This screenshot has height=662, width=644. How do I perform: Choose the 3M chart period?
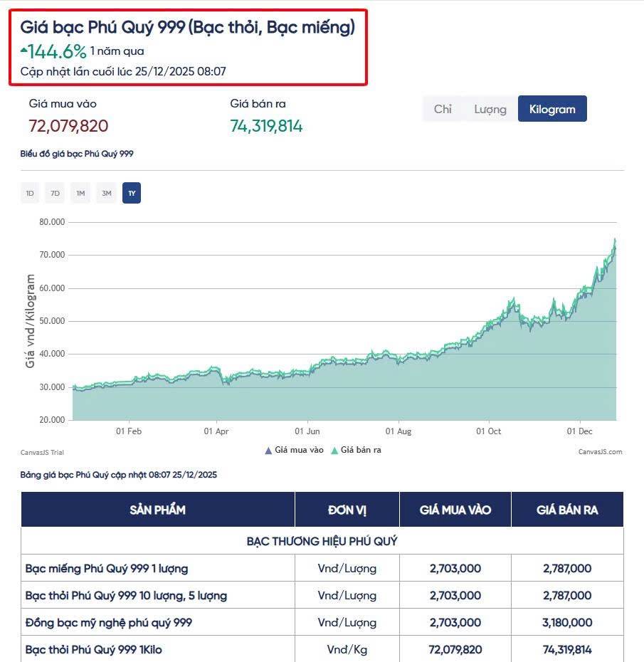pos(106,193)
